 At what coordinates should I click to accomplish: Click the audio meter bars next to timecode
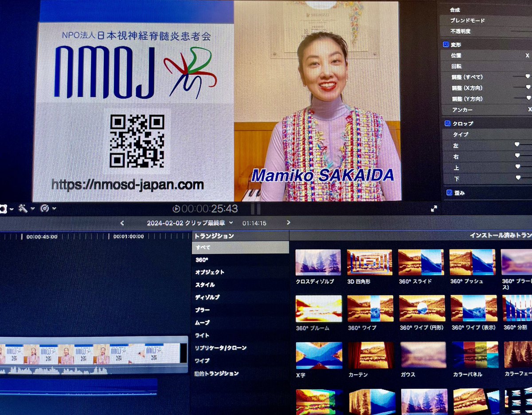click(x=256, y=209)
